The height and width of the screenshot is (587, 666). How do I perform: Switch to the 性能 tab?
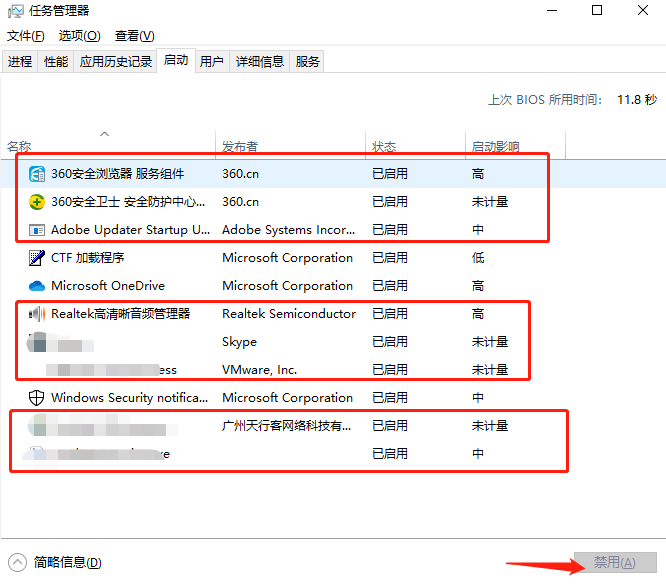point(56,61)
